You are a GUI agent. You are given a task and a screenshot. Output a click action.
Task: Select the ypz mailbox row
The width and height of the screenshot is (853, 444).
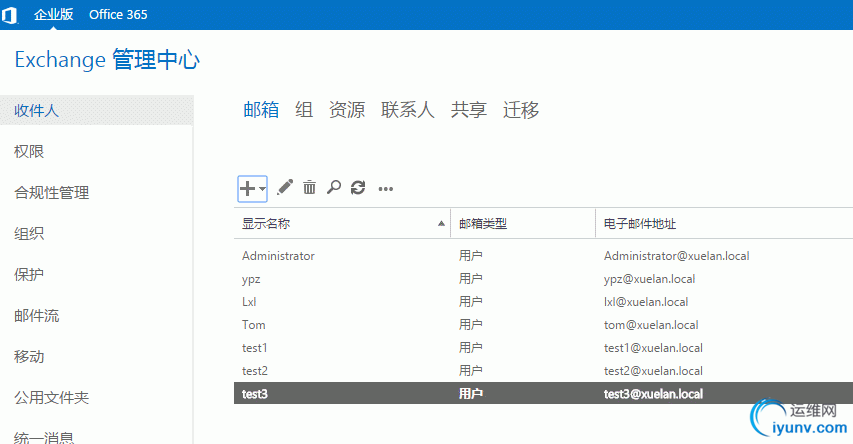coord(543,279)
